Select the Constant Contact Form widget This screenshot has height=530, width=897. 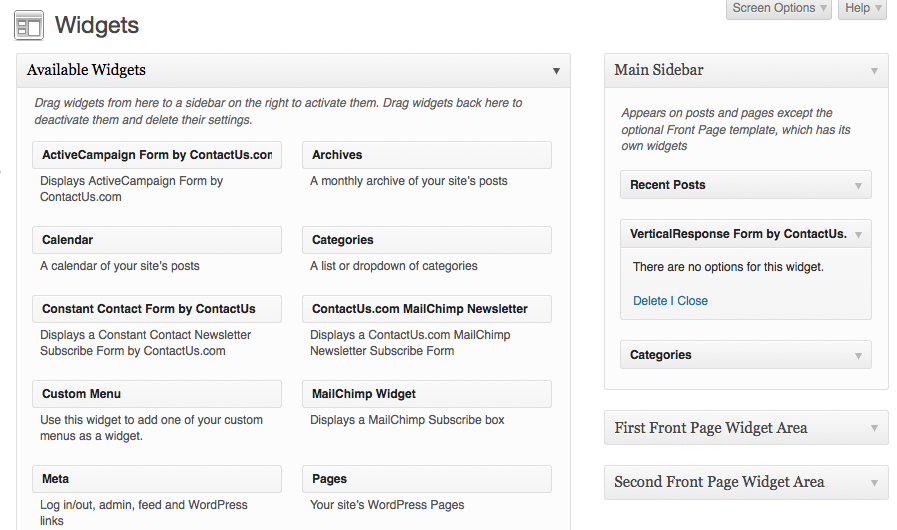pos(157,309)
